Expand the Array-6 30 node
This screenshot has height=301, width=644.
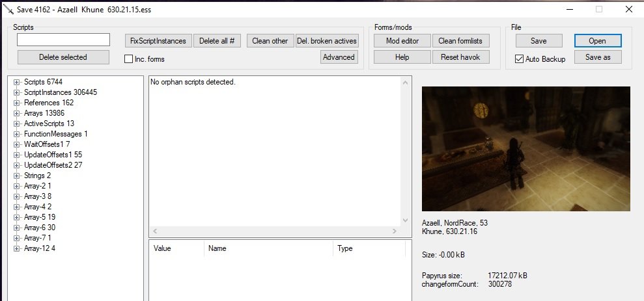click(16, 228)
